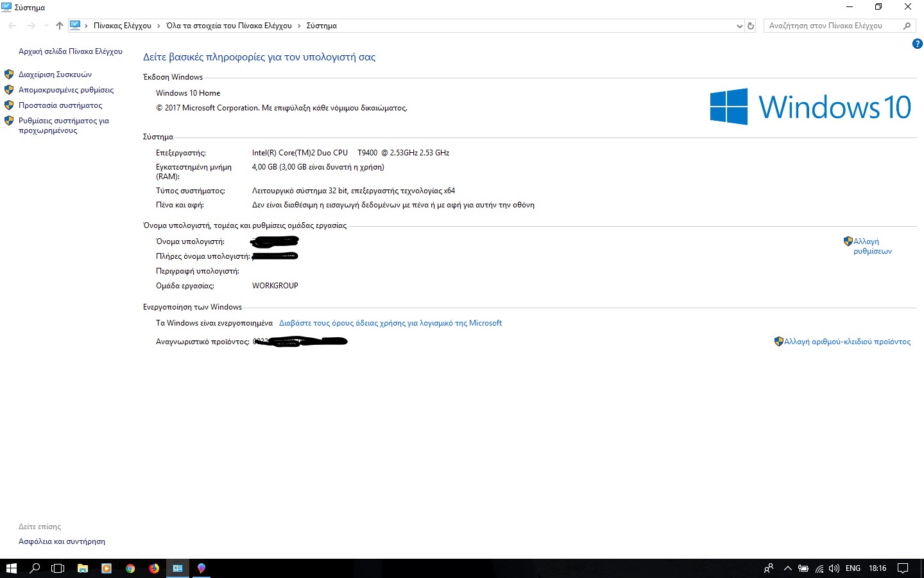Viewport: 924px width, 578px height.
Task: Open Απομακρυσμένες ρυθμίσεις link
Action: coord(66,90)
